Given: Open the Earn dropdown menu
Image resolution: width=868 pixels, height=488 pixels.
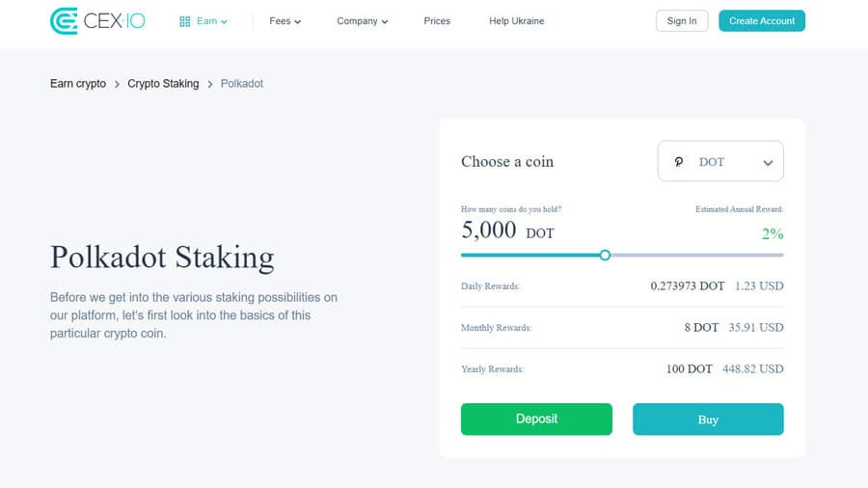Looking at the screenshot, I should coord(203,21).
